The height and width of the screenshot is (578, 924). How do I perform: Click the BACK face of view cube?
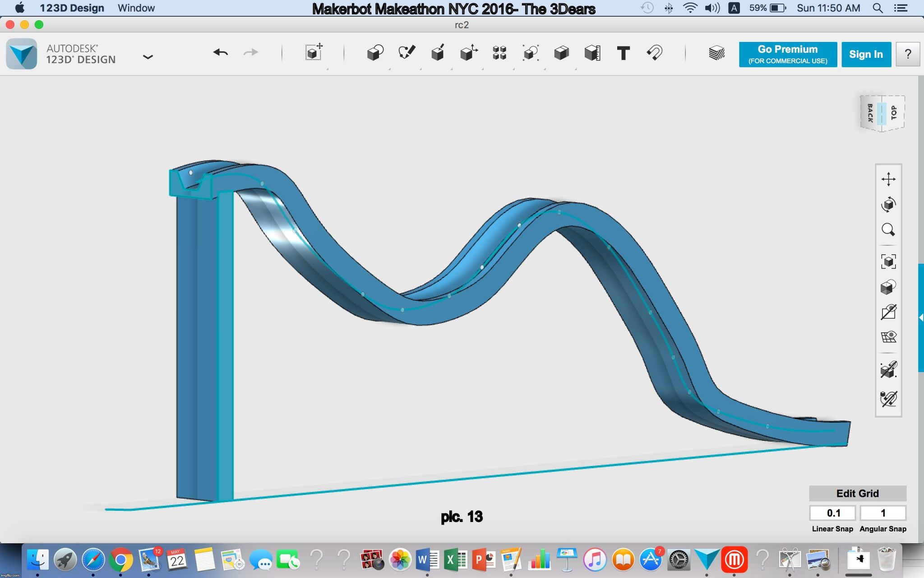pos(869,113)
